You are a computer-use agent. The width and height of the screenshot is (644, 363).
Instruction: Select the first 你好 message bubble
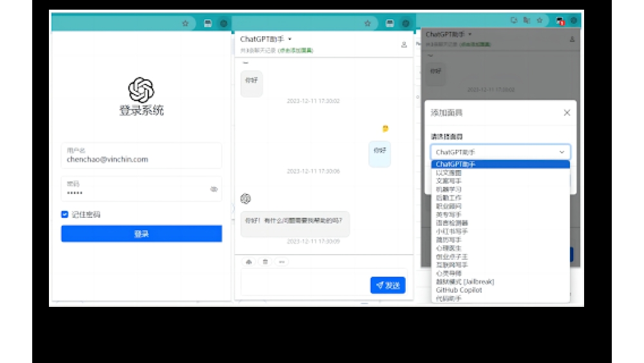[x=251, y=84]
